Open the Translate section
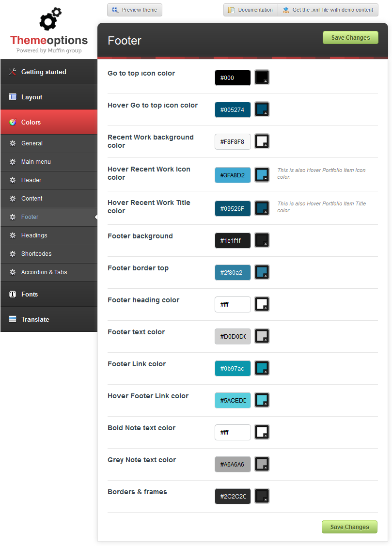 [x=48, y=319]
